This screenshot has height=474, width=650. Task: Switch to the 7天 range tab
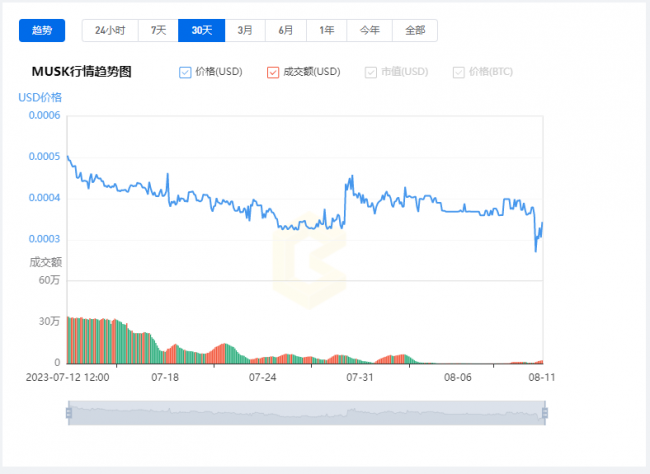158,30
